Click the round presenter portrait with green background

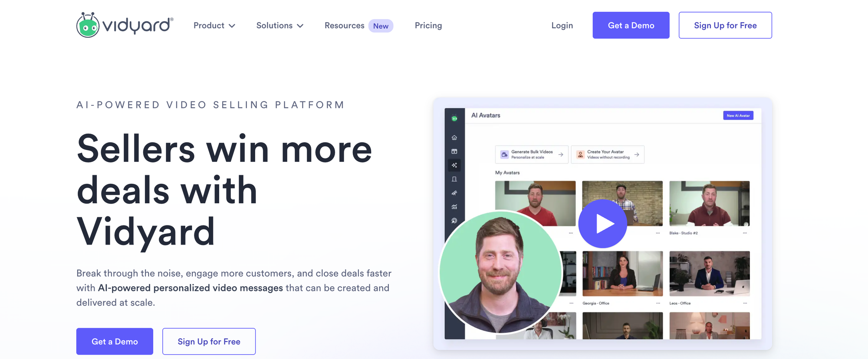tap(501, 272)
